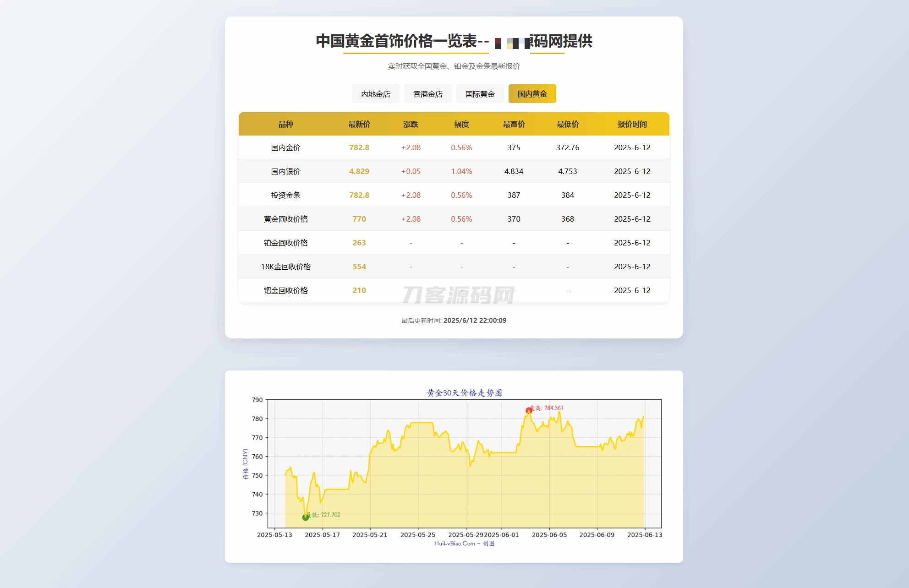909x588 pixels.
Task: Click the 370 highest price value
Action: tap(514, 219)
